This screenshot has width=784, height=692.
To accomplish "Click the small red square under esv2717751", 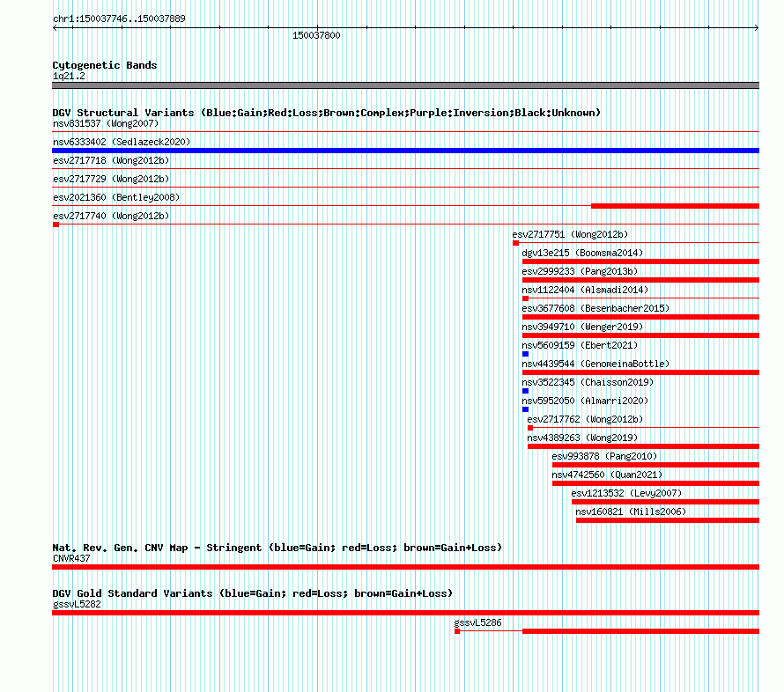I will 515,243.
